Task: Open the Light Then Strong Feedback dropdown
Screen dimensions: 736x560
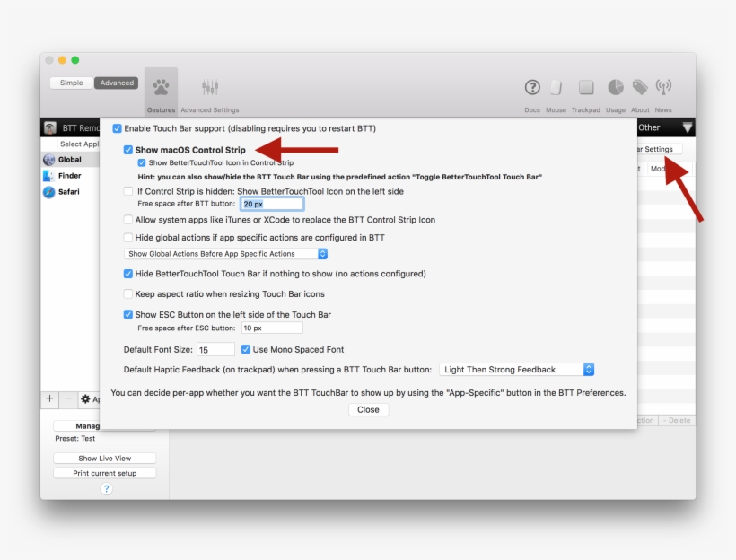Action: pyautogui.click(x=517, y=370)
